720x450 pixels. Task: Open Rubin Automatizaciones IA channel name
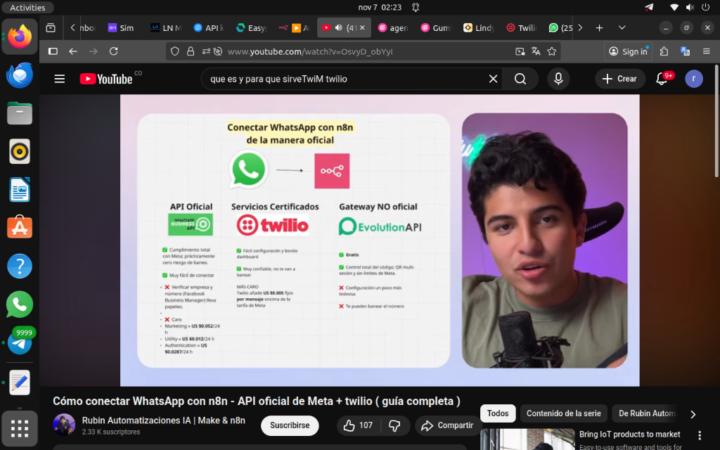pyautogui.click(x=163, y=420)
